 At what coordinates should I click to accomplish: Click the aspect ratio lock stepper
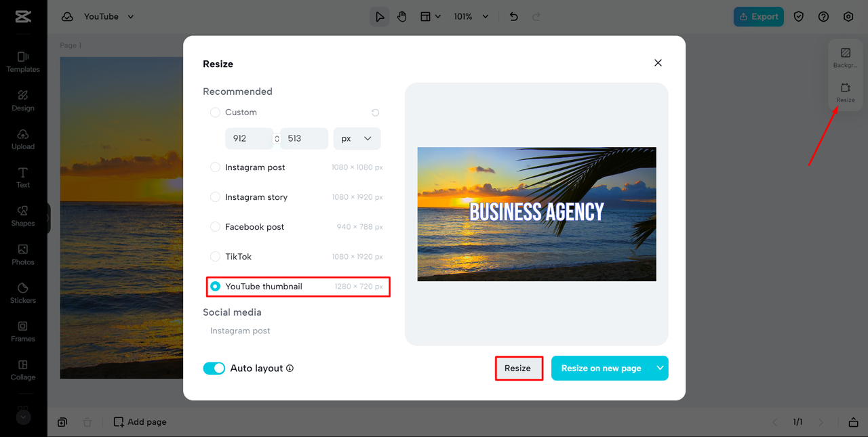coord(277,138)
